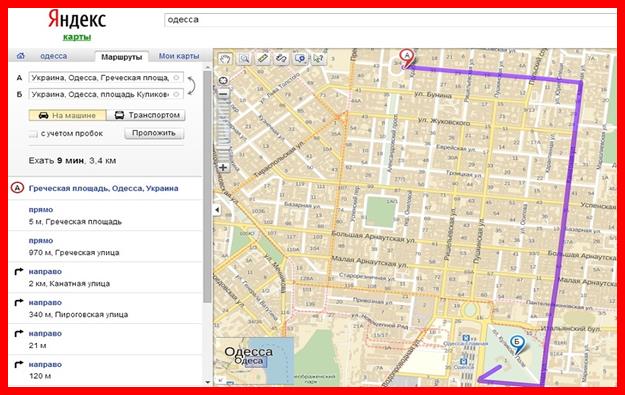Click the scrollbar up arrow
625x395 pixels.
207,67
